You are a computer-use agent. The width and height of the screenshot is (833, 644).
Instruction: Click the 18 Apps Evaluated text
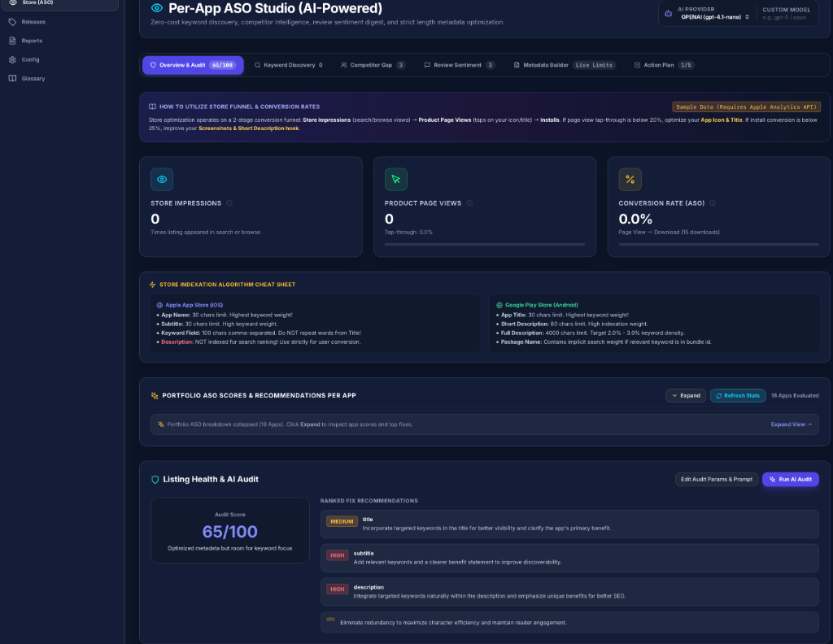point(795,395)
